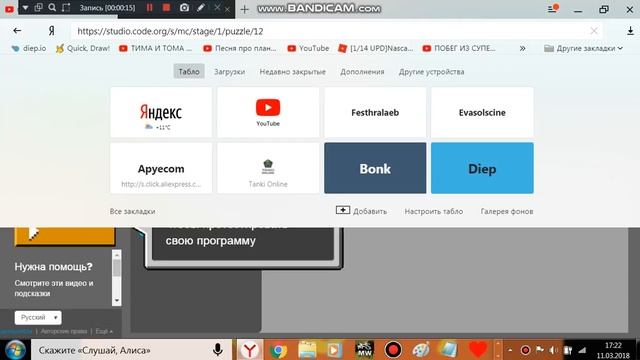Open the browser menu icon with notification
Screen dimensions: 640x360
click(553, 9)
